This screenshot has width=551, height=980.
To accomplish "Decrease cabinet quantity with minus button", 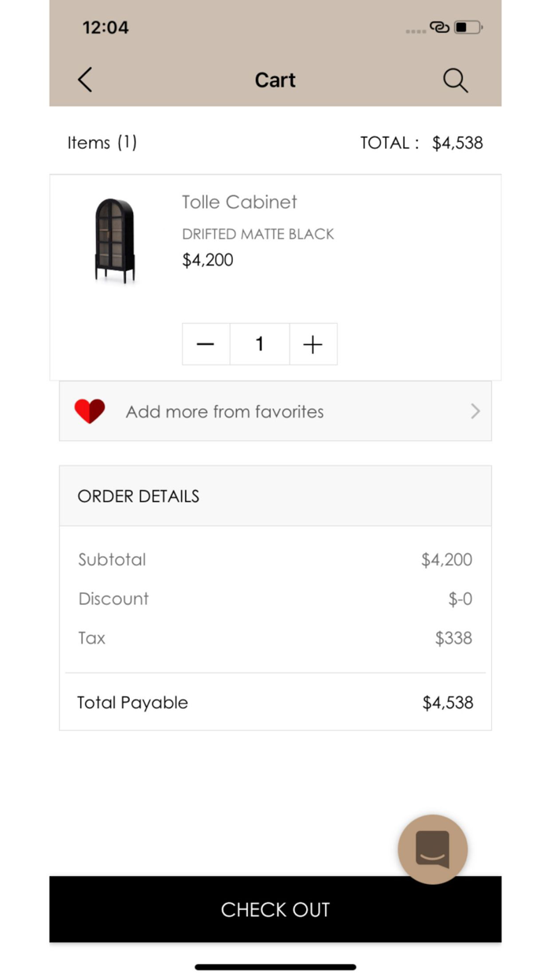I will coord(205,344).
